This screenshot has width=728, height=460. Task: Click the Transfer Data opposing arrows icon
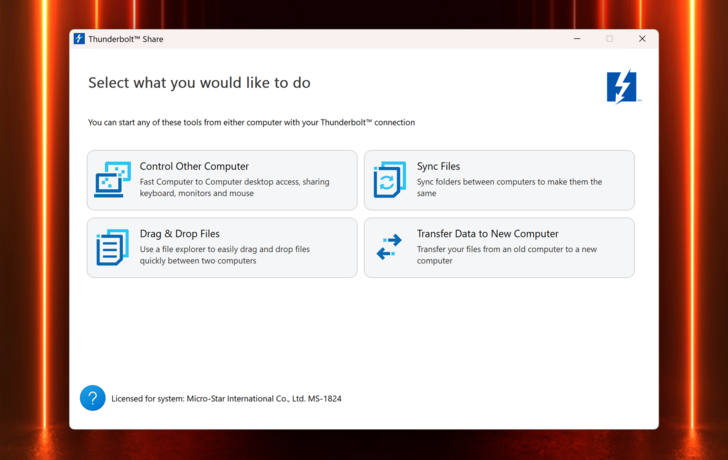point(389,247)
